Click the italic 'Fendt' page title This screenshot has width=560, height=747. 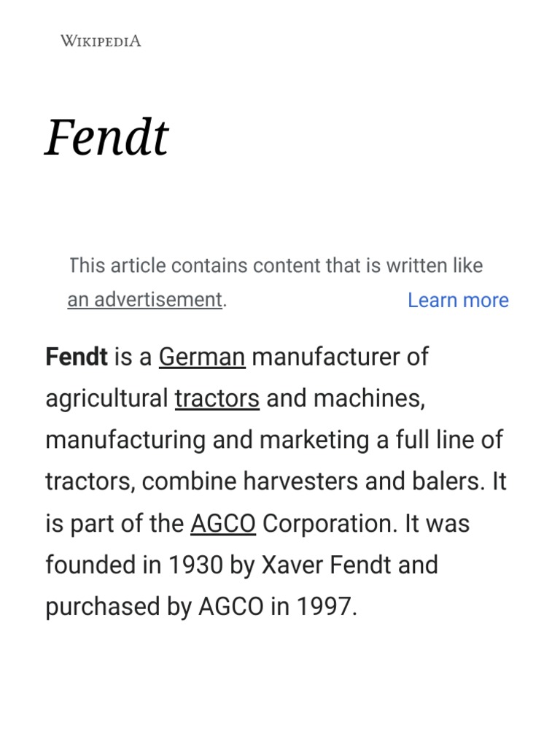tap(106, 137)
